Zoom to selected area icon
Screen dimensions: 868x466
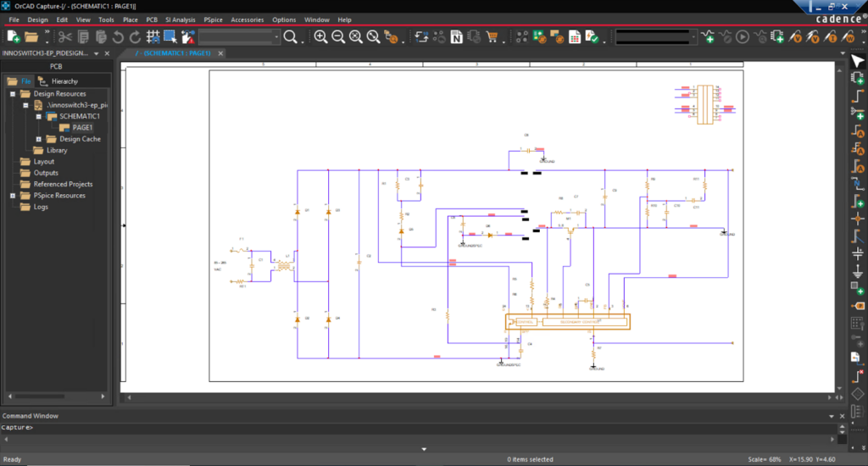[x=374, y=37]
